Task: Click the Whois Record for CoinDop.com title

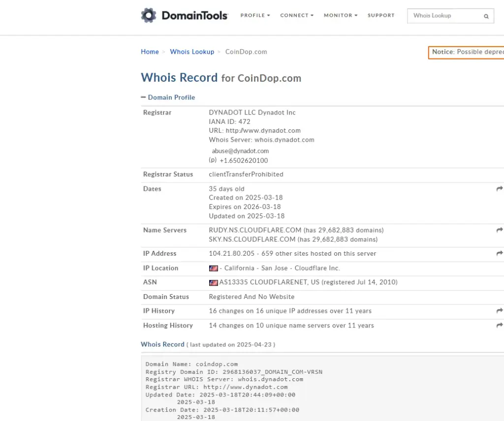Action: click(221, 78)
